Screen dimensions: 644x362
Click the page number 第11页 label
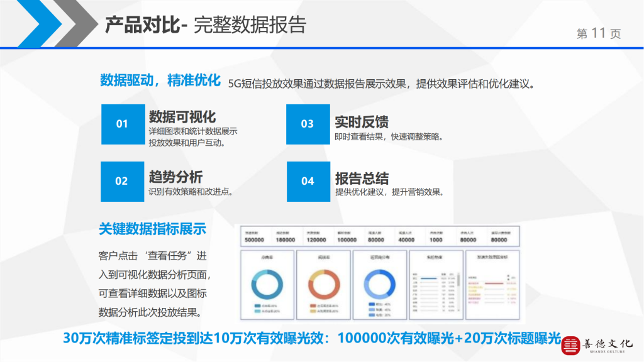coord(598,34)
